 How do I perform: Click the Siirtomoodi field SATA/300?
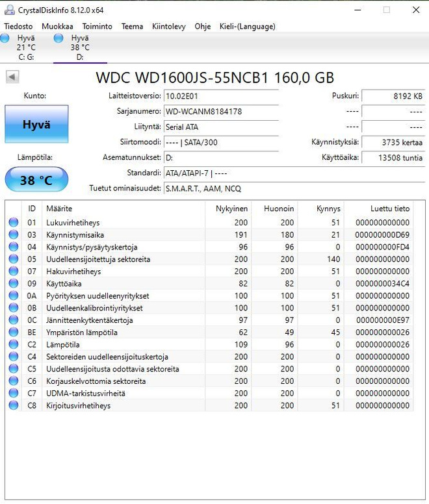(x=221, y=142)
